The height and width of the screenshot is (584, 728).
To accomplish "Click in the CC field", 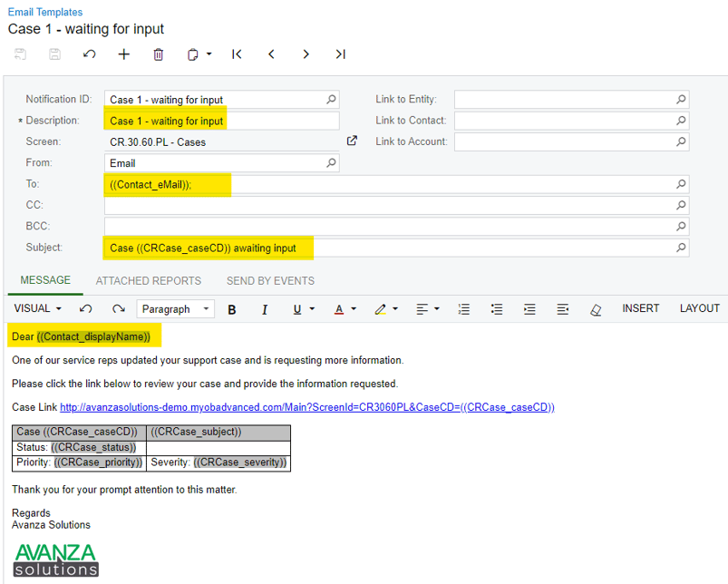I will (397, 205).
